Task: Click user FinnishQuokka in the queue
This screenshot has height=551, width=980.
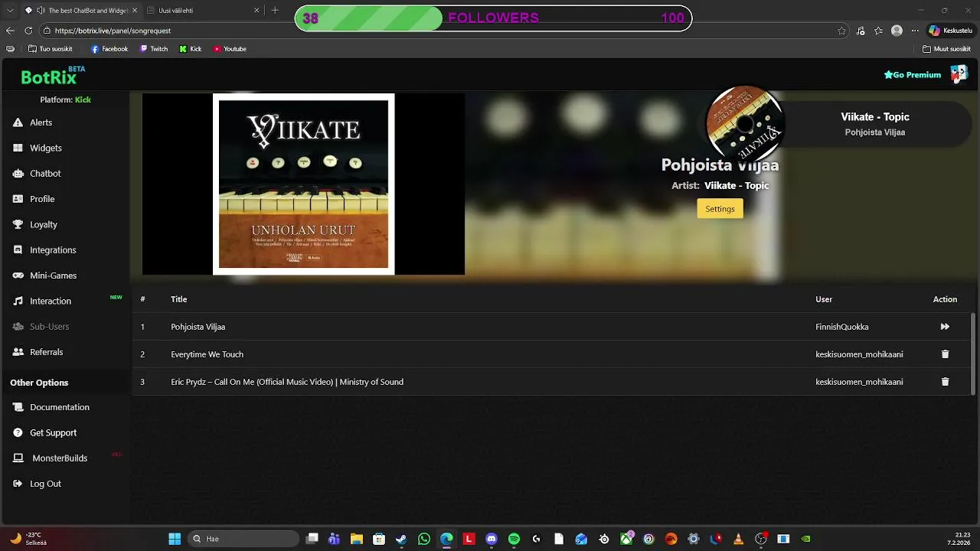Action: click(x=842, y=327)
